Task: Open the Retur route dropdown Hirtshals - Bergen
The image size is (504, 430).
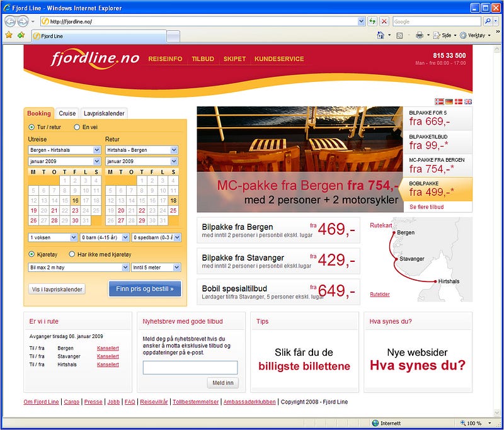Action: [141, 150]
